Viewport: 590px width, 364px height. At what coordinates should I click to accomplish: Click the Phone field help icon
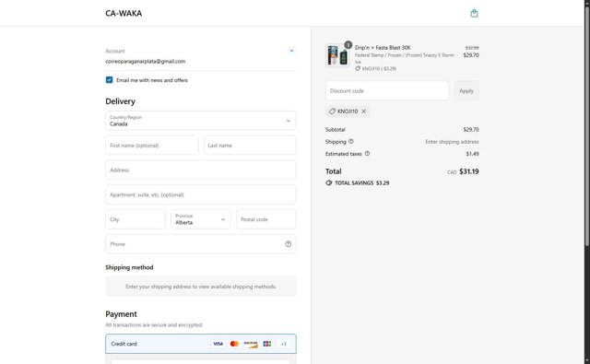[289, 244]
